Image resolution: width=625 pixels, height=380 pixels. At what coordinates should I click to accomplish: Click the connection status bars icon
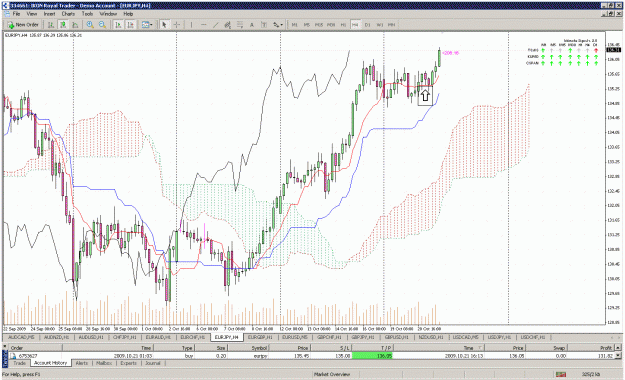click(x=561, y=374)
